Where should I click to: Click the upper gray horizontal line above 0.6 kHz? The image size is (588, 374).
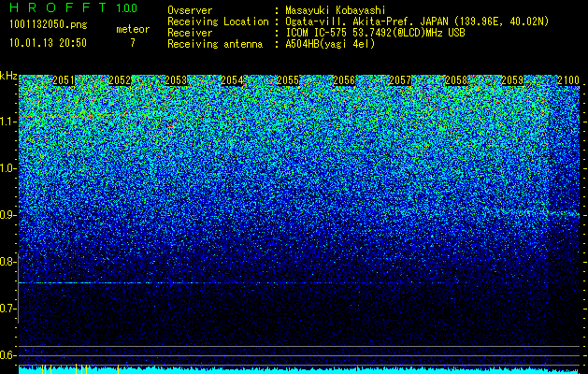pyautogui.click(x=299, y=346)
